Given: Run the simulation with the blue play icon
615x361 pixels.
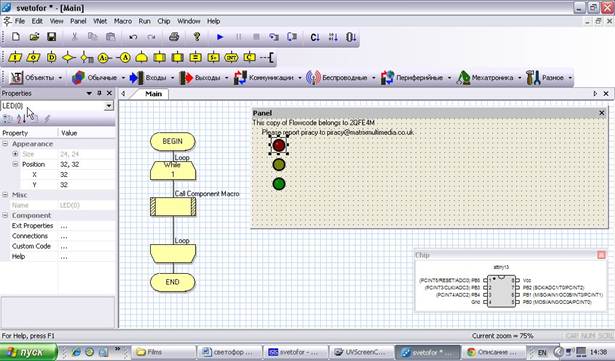Looking at the screenshot, I should [x=220, y=37].
